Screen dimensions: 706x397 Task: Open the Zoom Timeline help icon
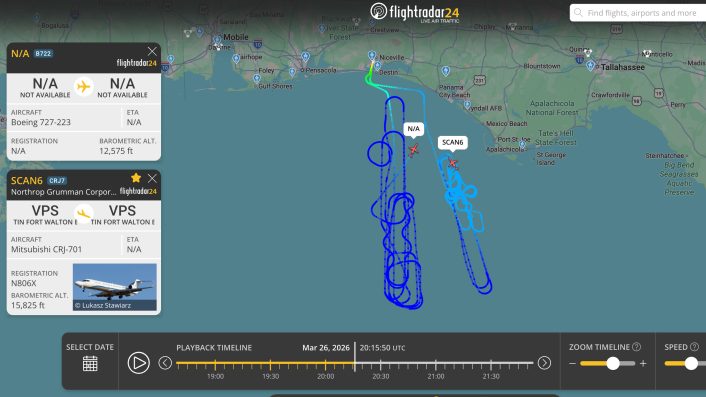pos(636,347)
